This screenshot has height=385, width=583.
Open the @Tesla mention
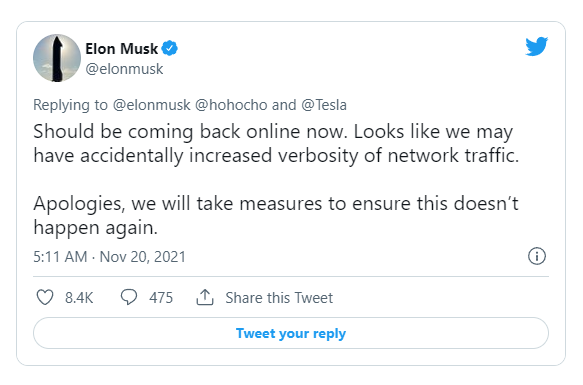[x=324, y=105]
